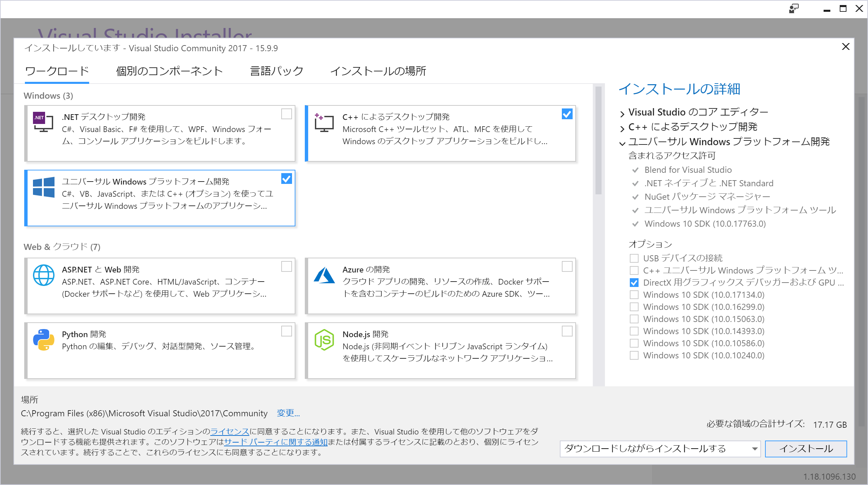The height and width of the screenshot is (485, 868).
Task: Open the feedback icon in title bar
Action: click(794, 8)
